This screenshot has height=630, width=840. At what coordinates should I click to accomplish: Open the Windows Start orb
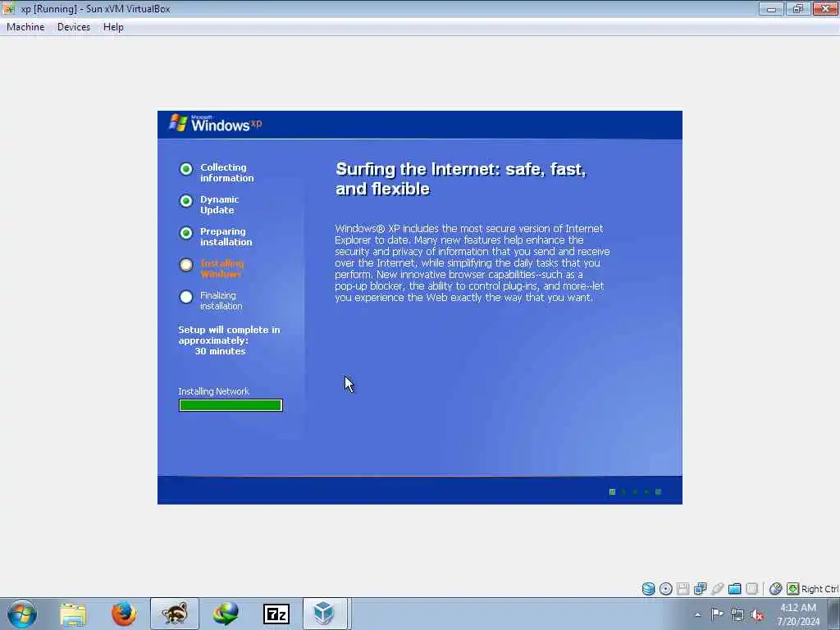click(x=22, y=614)
